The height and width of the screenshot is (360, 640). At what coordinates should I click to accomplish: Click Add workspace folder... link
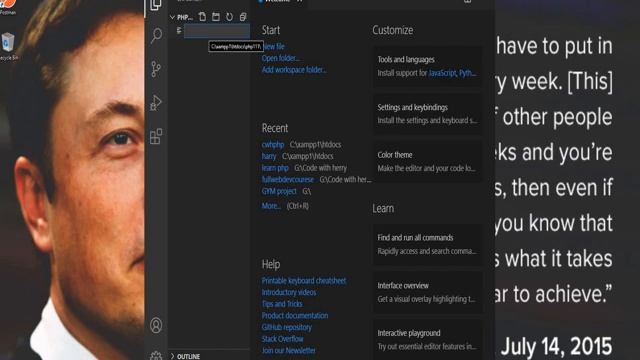(x=294, y=70)
